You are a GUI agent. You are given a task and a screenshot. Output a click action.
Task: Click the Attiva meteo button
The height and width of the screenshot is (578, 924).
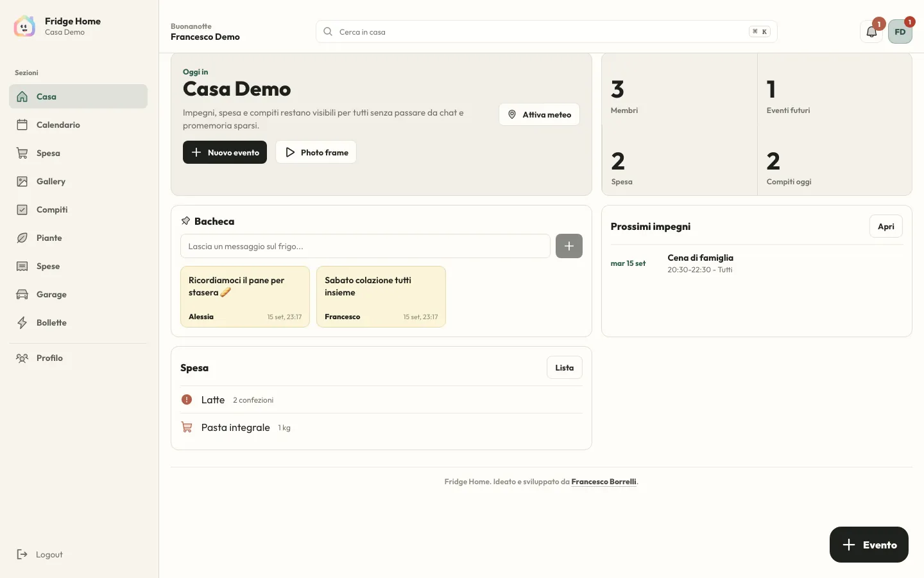(539, 114)
